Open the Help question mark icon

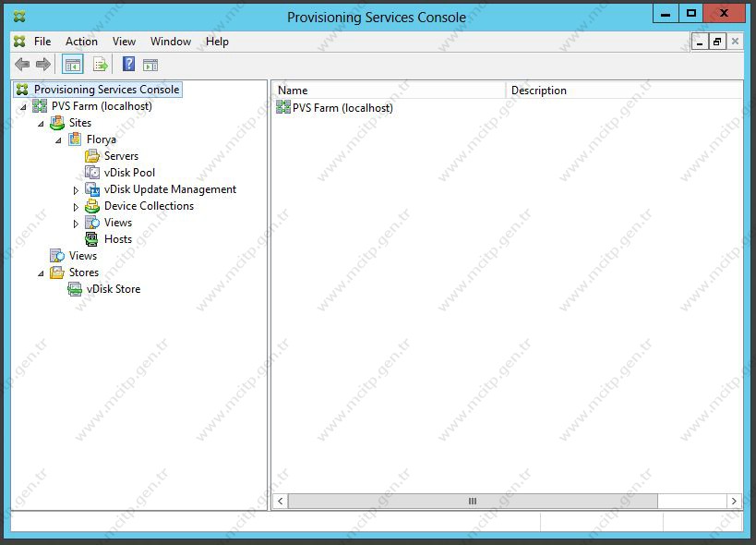click(x=128, y=64)
